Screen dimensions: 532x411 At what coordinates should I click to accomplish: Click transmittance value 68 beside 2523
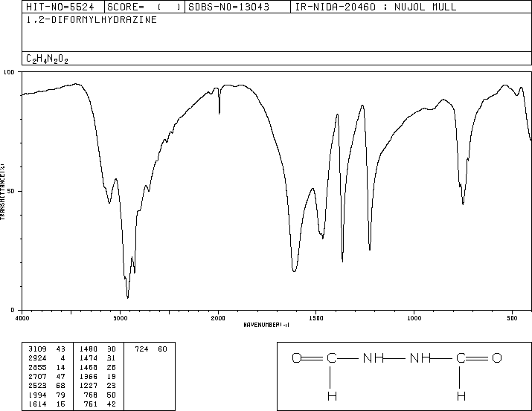click(x=61, y=386)
